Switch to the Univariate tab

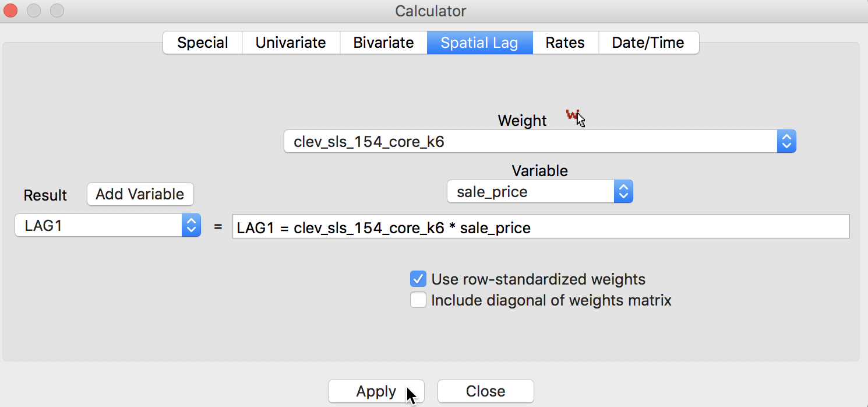[x=291, y=43]
